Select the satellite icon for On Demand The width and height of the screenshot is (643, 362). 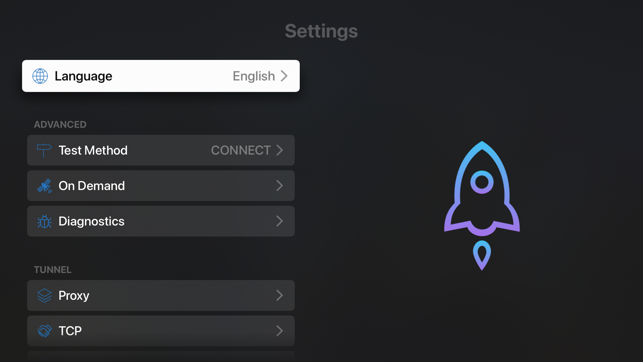tap(44, 186)
